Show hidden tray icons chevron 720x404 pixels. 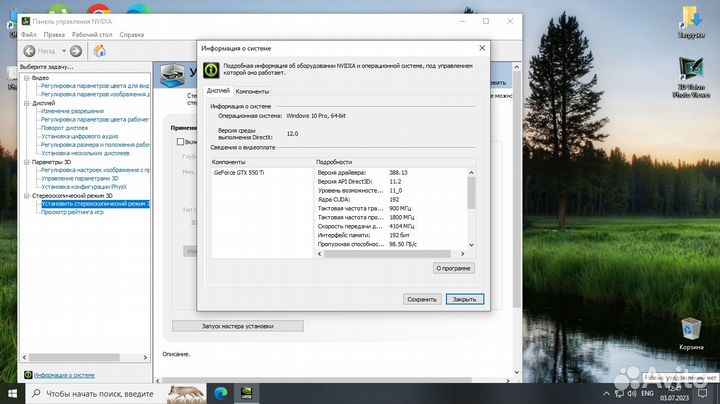click(607, 394)
